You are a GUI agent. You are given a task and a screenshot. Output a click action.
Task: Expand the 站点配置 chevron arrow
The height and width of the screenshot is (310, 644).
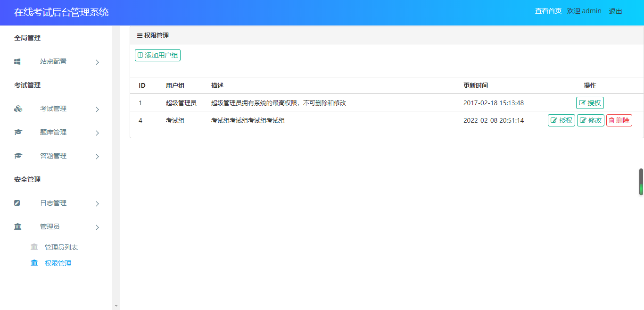(x=98, y=62)
